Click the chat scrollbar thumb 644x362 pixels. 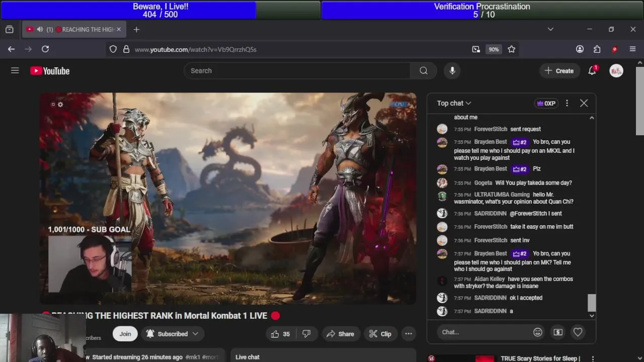pos(592,303)
